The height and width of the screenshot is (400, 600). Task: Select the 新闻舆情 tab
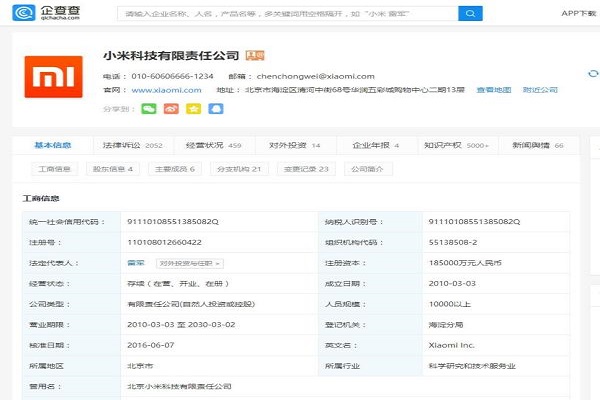(x=537, y=145)
